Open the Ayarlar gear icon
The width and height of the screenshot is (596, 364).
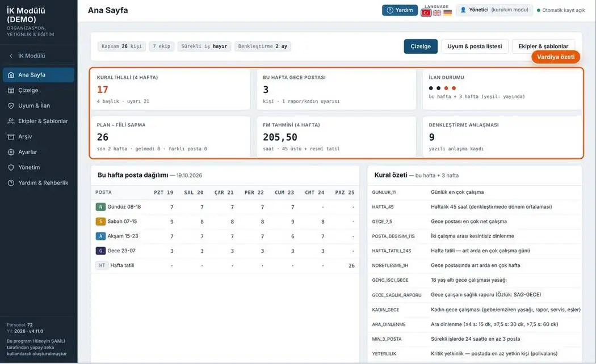coord(11,152)
